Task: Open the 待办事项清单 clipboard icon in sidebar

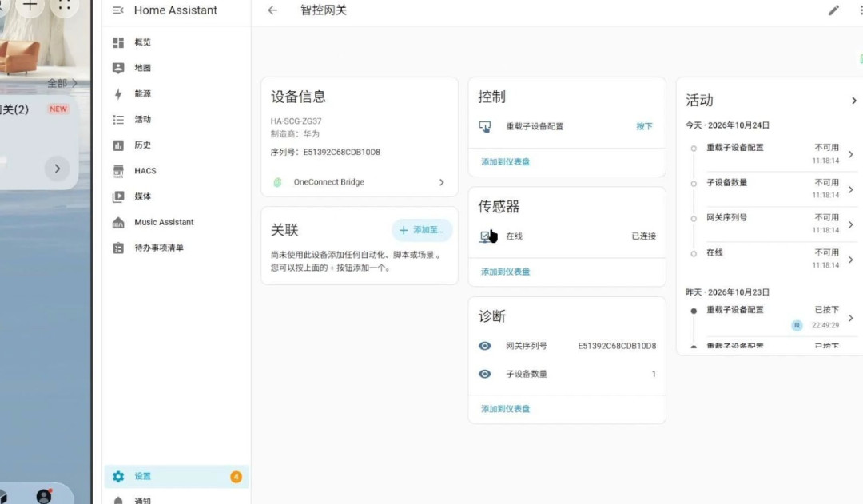Action: (x=118, y=248)
